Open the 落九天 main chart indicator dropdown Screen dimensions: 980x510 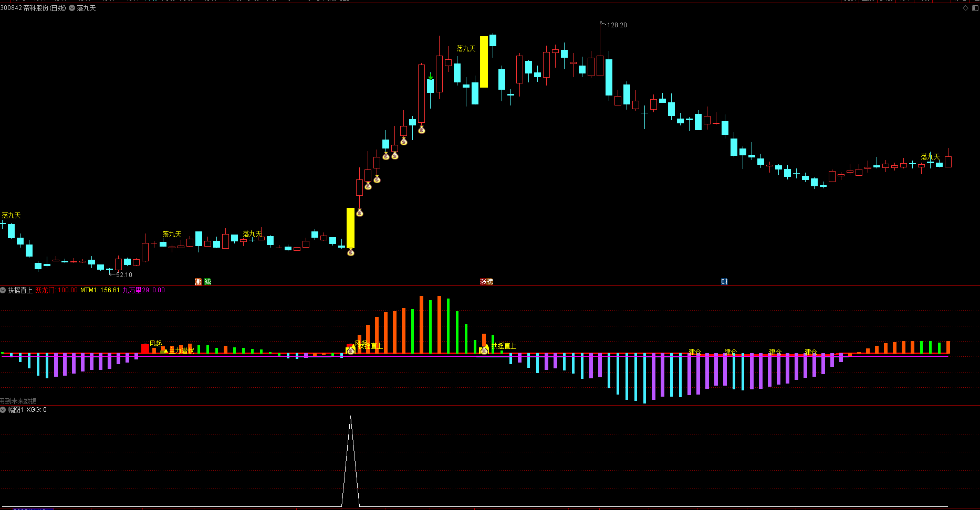pos(72,8)
